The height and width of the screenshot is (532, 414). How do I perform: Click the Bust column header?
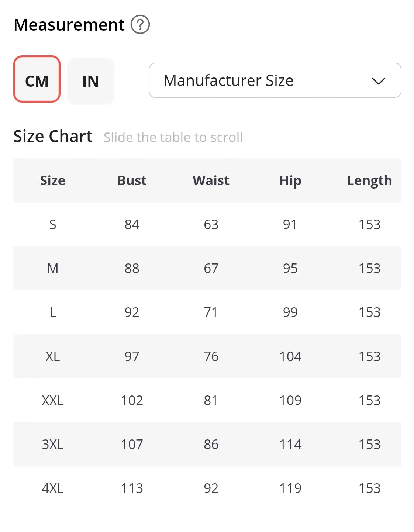pos(132,180)
